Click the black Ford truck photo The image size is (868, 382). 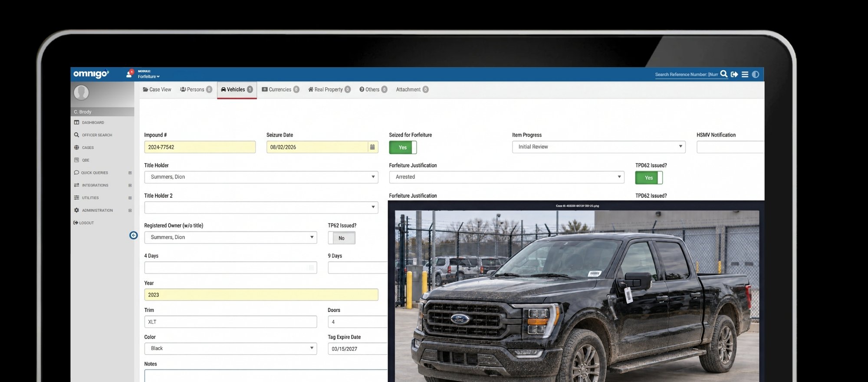pyautogui.click(x=577, y=296)
